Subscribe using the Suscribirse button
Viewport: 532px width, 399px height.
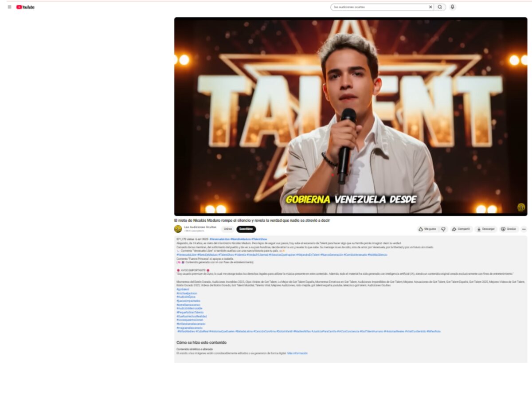click(246, 229)
